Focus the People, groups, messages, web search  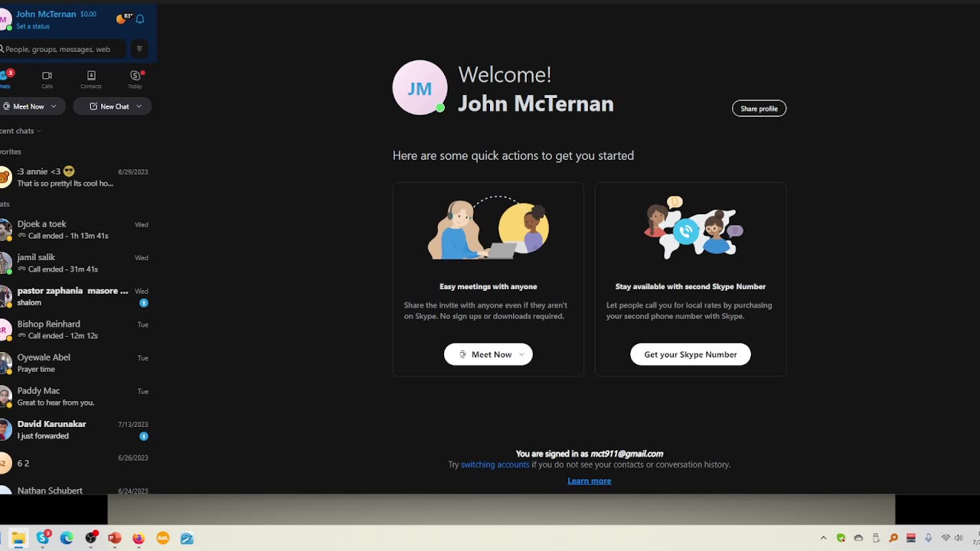click(x=61, y=49)
